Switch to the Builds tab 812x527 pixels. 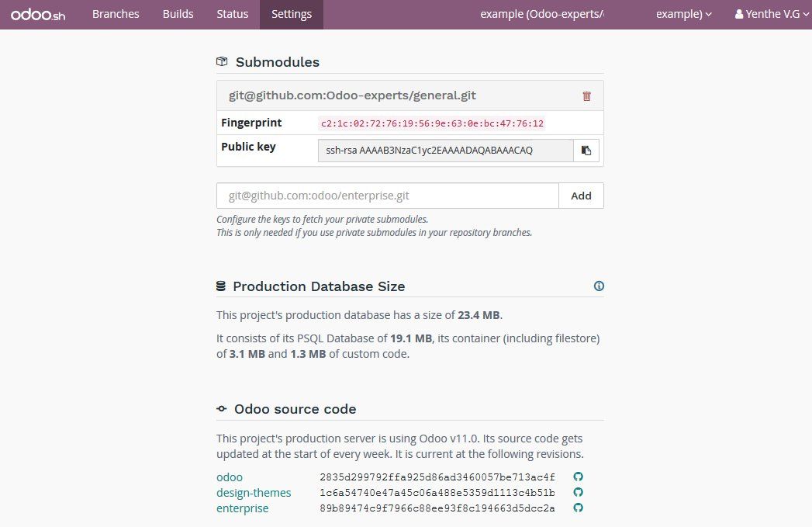[178, 14]
